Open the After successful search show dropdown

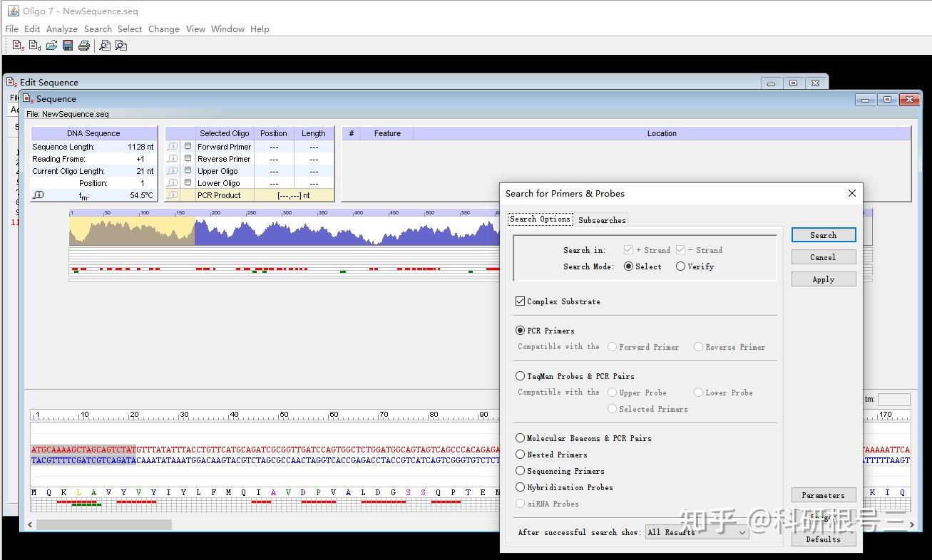(x=697, y=532)
